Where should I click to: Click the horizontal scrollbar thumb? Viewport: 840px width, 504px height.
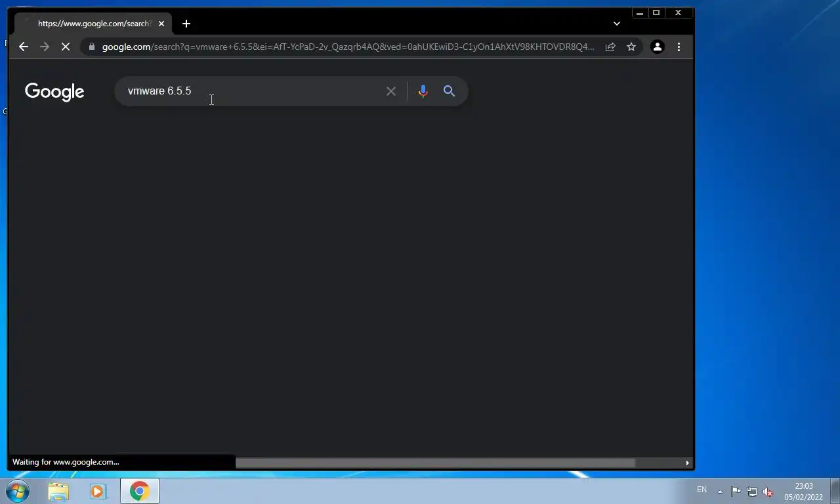[435, 463]
